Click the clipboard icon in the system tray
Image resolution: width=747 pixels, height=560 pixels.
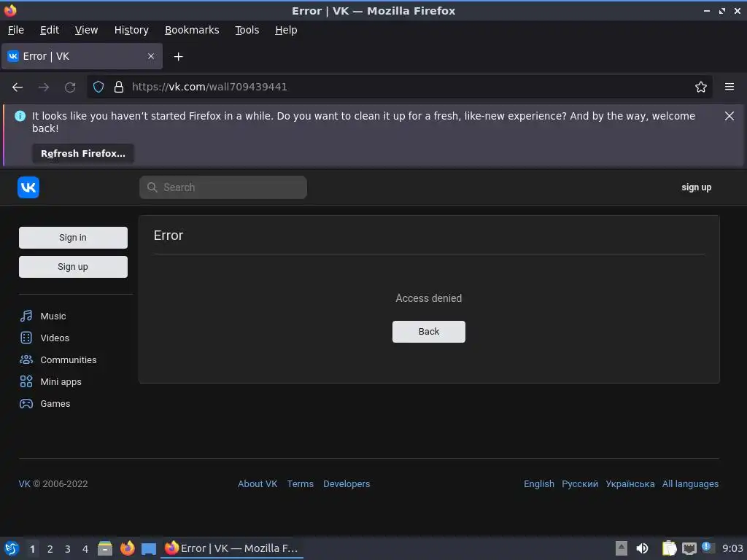coord(669,548)
